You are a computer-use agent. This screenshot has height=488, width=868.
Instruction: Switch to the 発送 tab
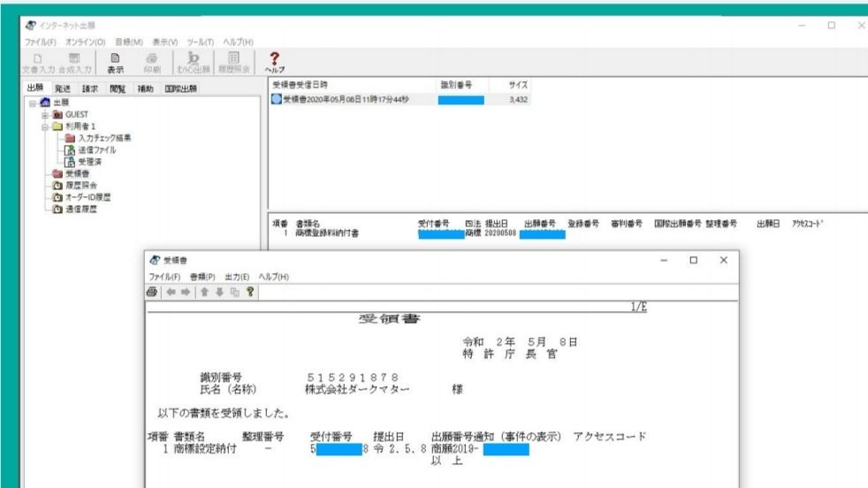coord(63,88)
